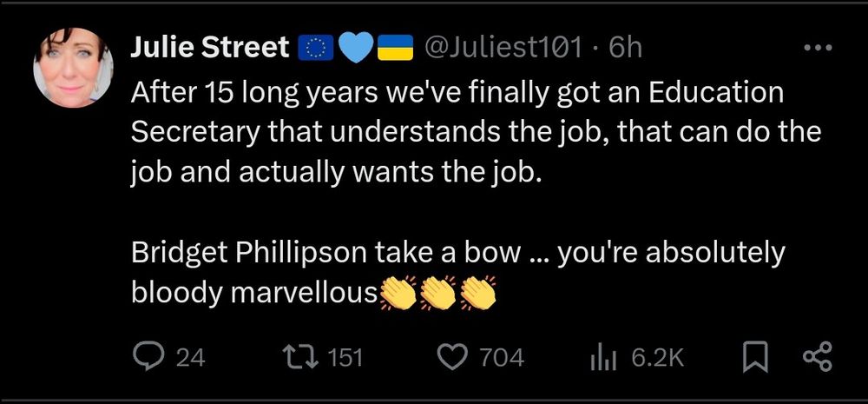Bookmark this tweet
The width and height of the screenshot is (868, 404).
755,357
